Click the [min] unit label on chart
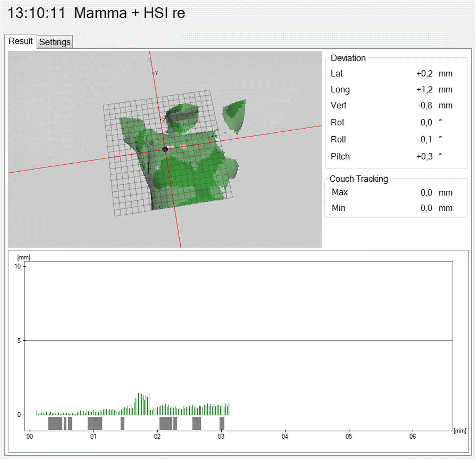 click(460, 430)
